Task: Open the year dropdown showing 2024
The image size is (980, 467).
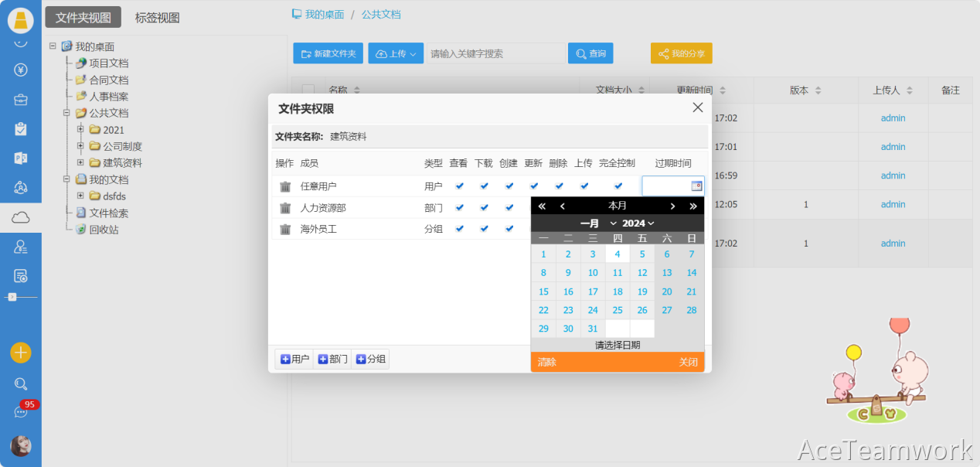Action: 638,223
